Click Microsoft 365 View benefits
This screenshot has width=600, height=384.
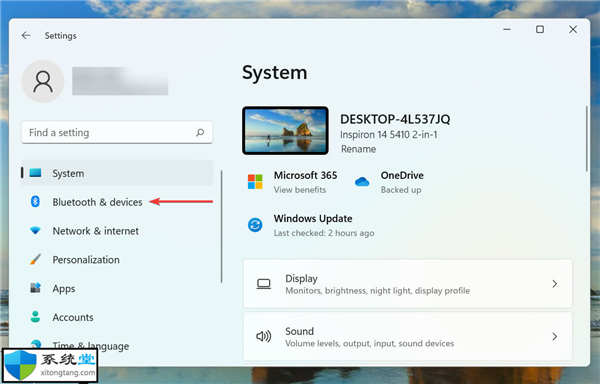tap(300, 190)
